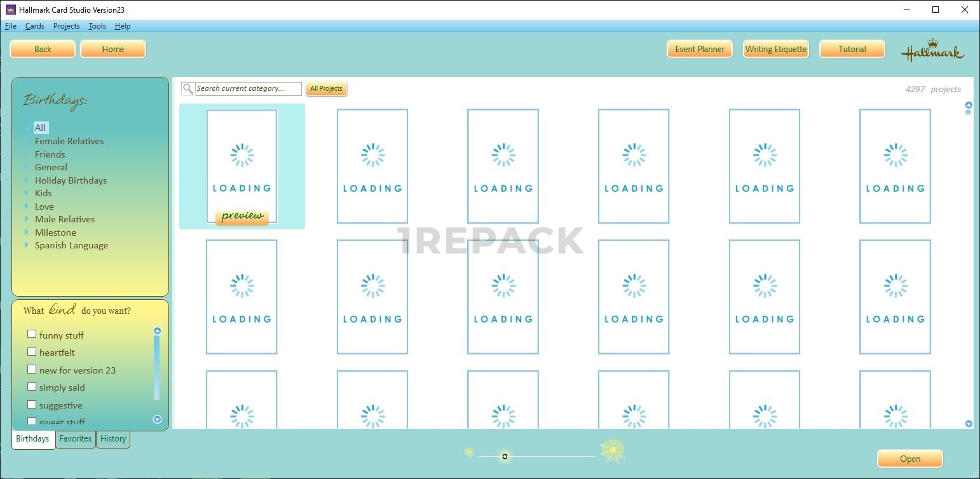Select the Holiday Birthdays category label
Screen dimensions: 980x479
coord(71,180)
